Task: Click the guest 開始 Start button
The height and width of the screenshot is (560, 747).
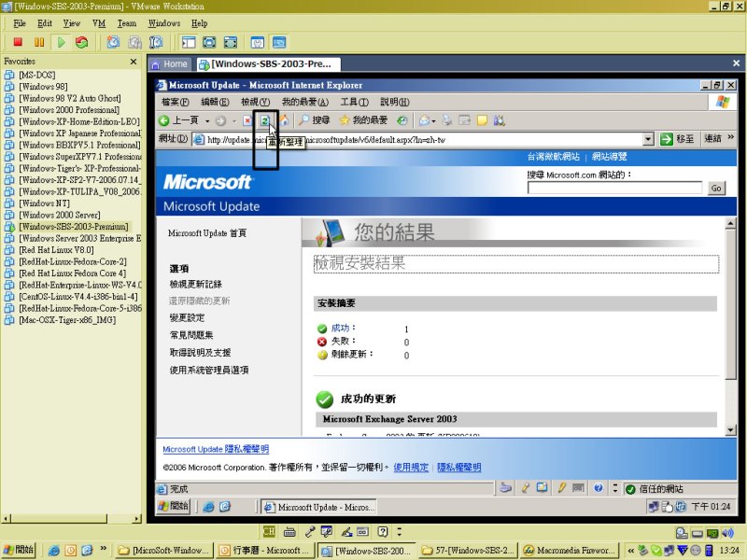Action: point(174,506)
